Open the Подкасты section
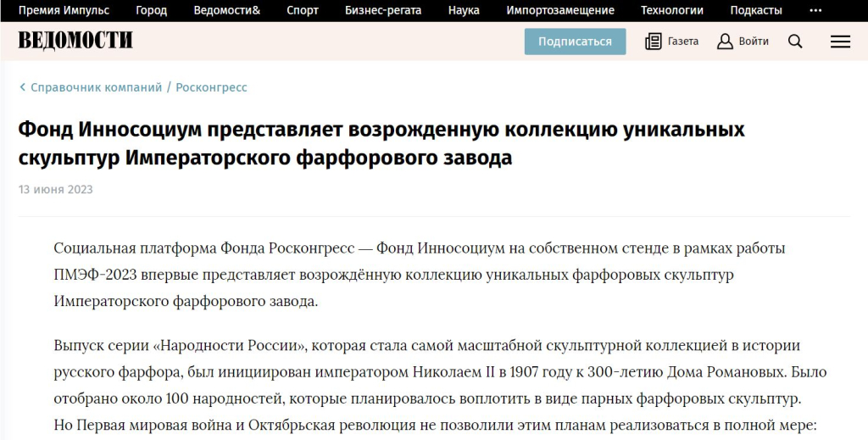The height and width of the screenshot is (440, 868). (756, 10)
